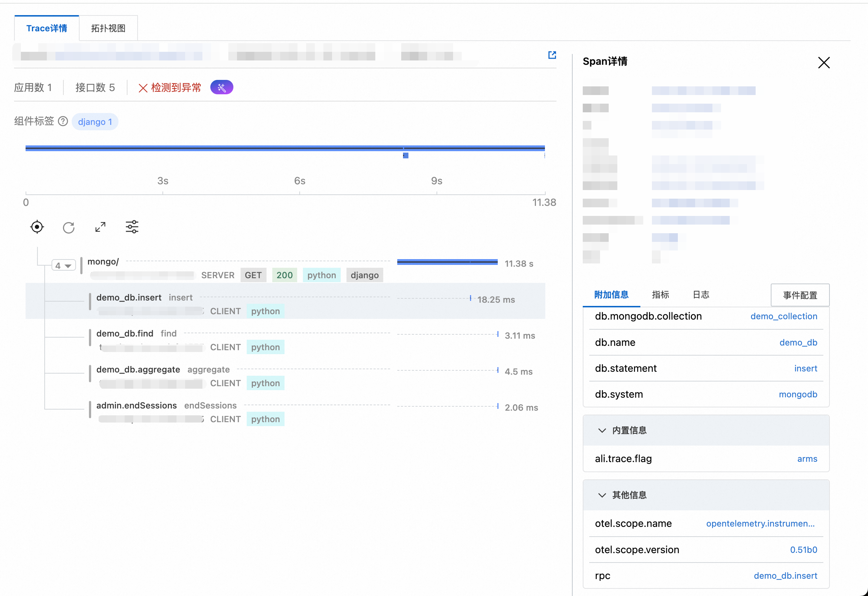Select the demo_db.find span row

(x=125, y=334)
